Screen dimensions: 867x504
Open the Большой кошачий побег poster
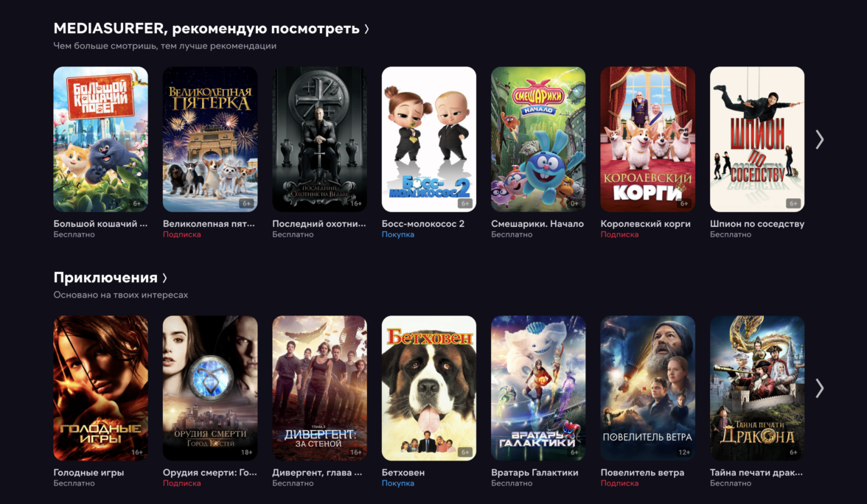[x=100, y=139]
